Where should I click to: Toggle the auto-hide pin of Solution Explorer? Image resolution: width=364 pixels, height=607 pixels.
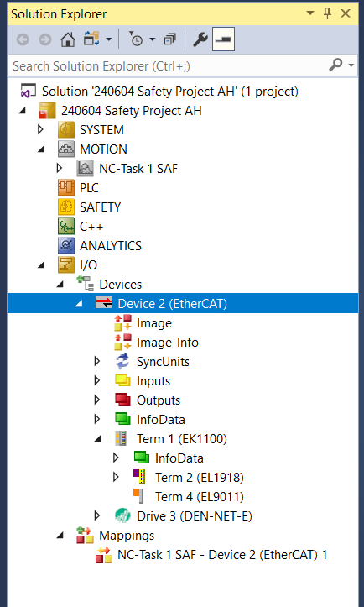point(328,14)
